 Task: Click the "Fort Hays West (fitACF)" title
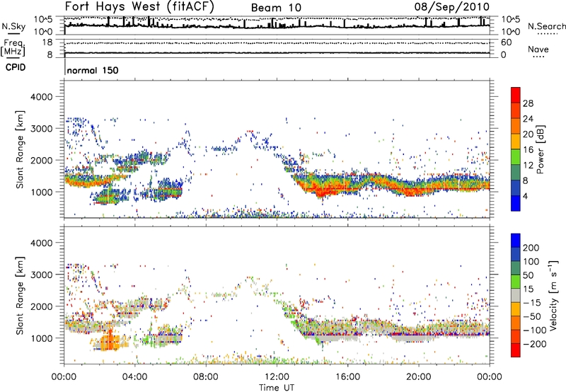click(139, 6)
